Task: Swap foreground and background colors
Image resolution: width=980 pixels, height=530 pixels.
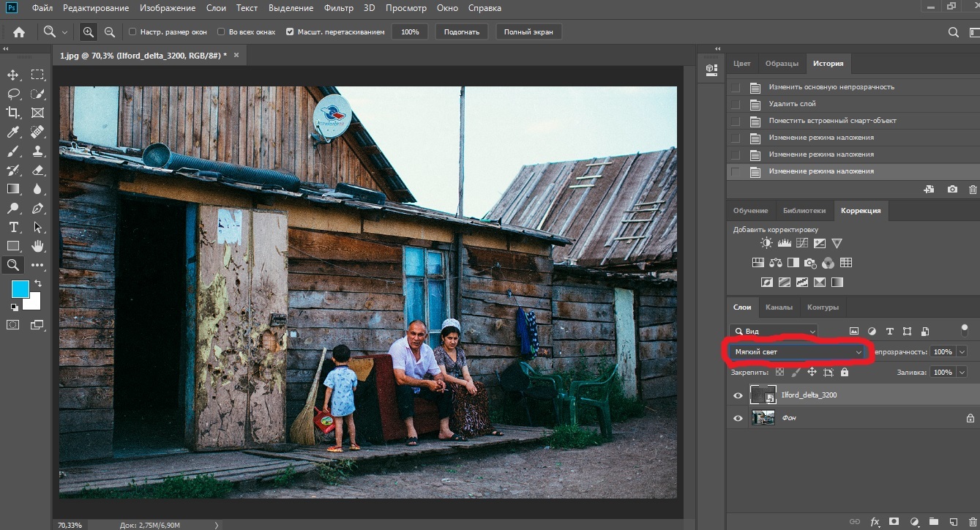Action: pos(38,283)
